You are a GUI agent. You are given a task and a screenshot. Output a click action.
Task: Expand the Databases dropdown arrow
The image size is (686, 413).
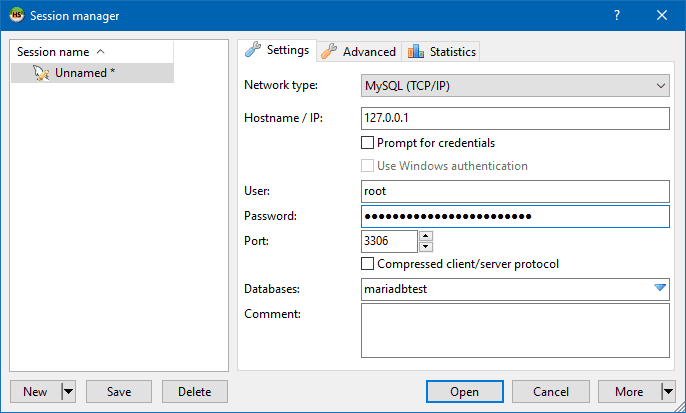[660, 289]
